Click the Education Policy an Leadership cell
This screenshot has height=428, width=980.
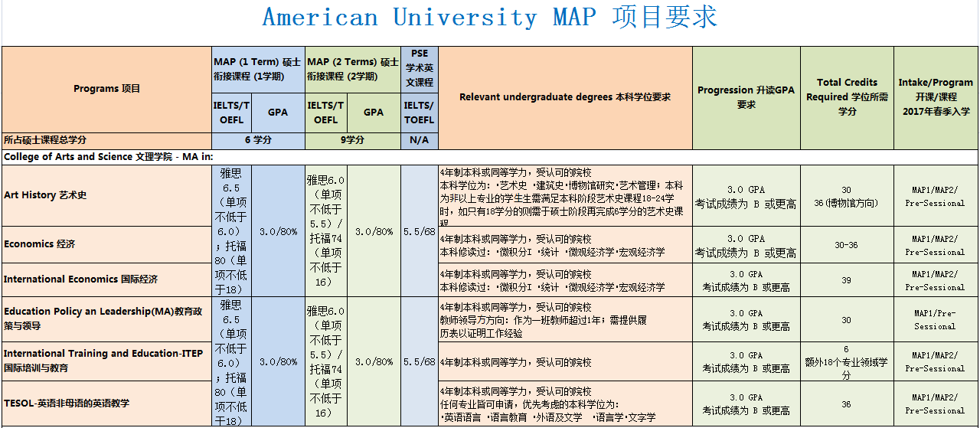coord(107,319)
